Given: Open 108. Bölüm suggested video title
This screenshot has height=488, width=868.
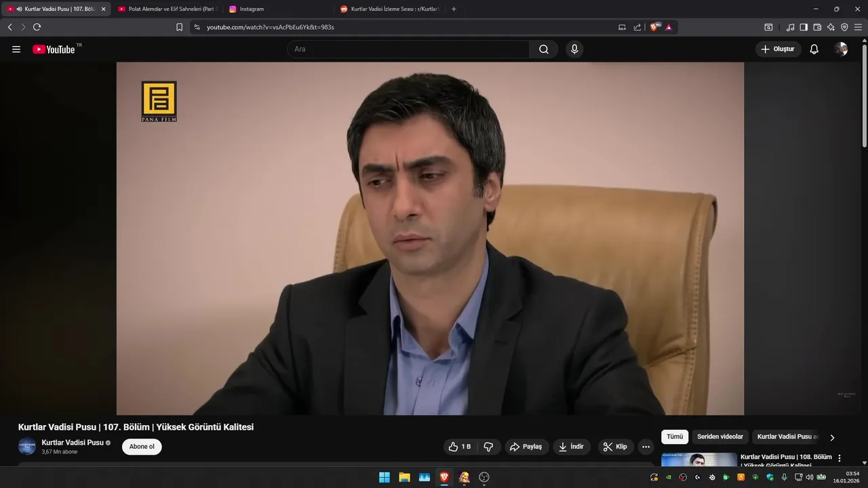Looking at the screenshot, I should coord(786,461).
